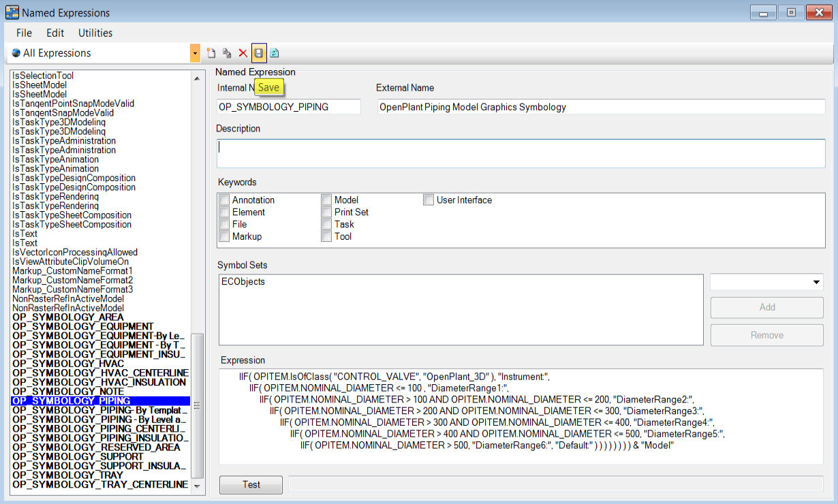Screen dimensions: 838x504
Task: Select IsViewAttributeClipVolumeOn in the list
Action: 70,262
